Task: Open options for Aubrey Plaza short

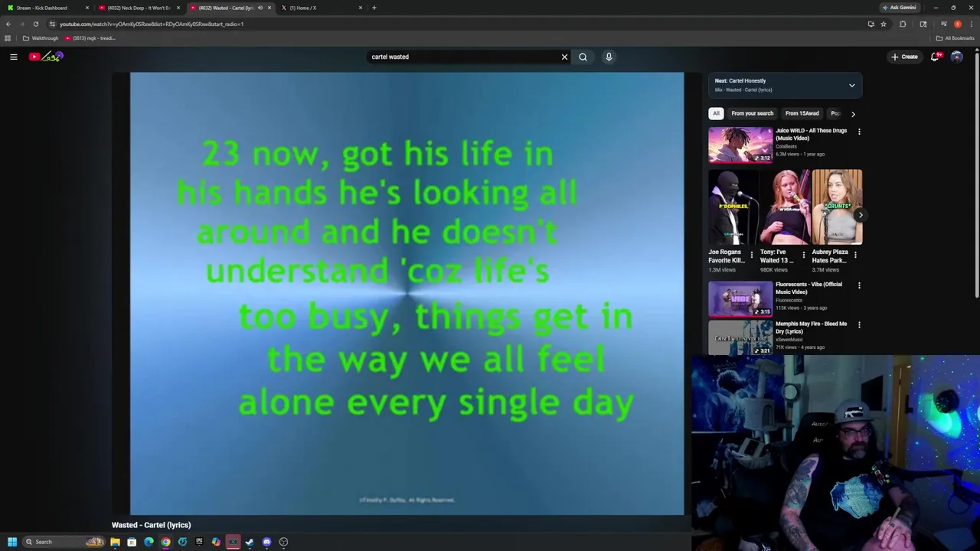Action: coord(855,255)
